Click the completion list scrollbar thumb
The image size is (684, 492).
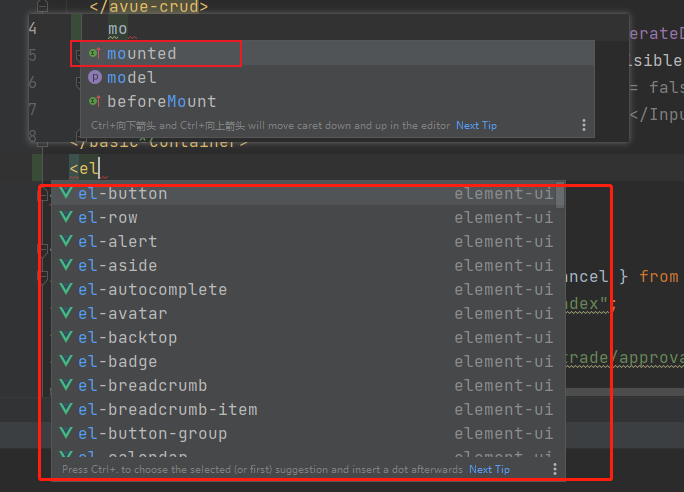(x=560, y=195)
